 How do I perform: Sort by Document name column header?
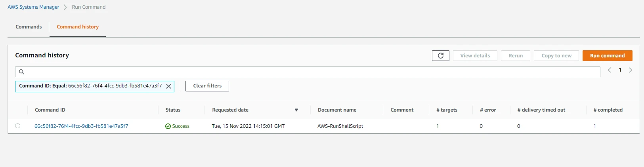pyautogui.click(x=337, y=110)
